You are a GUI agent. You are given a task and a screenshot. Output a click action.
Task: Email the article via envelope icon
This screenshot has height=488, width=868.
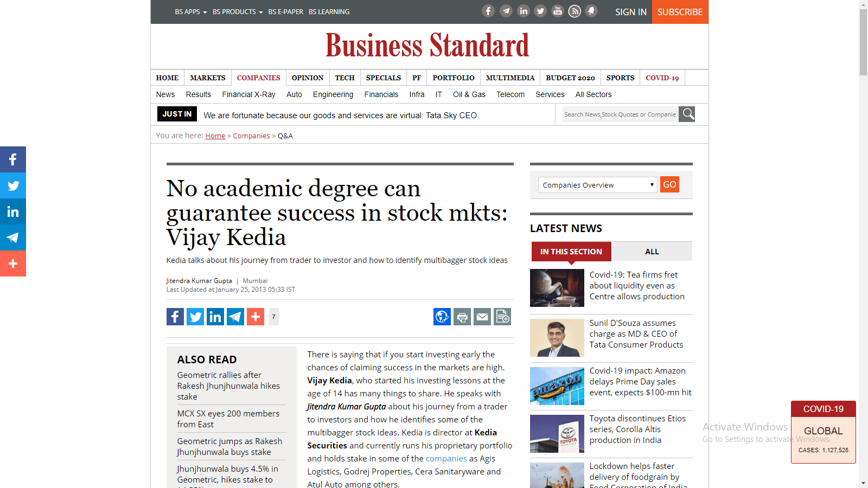(482, 317)
